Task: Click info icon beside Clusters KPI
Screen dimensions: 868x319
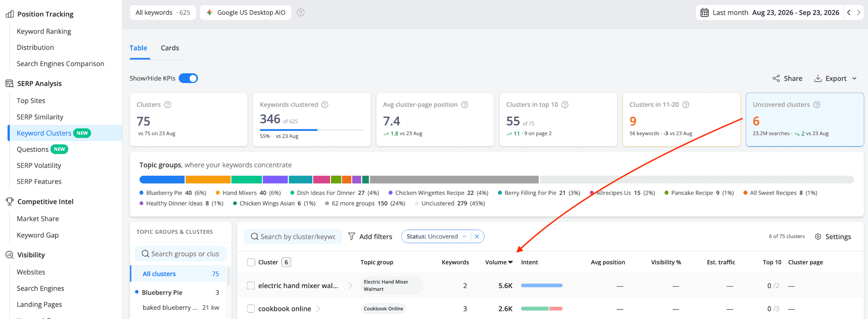Action: (x=167, y=105)
